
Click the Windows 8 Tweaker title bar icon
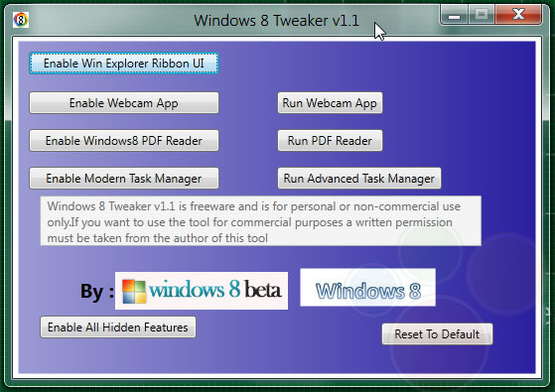point(21,20)
